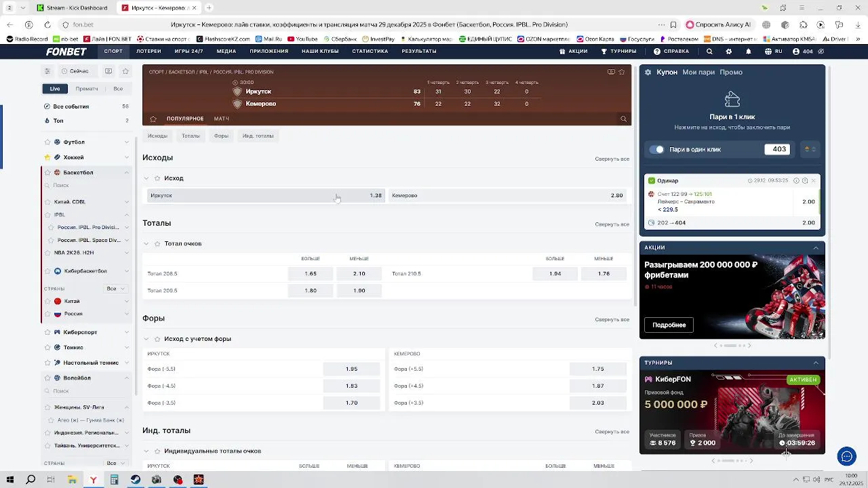
Task: Open the header settings gear
Action: 729,52
